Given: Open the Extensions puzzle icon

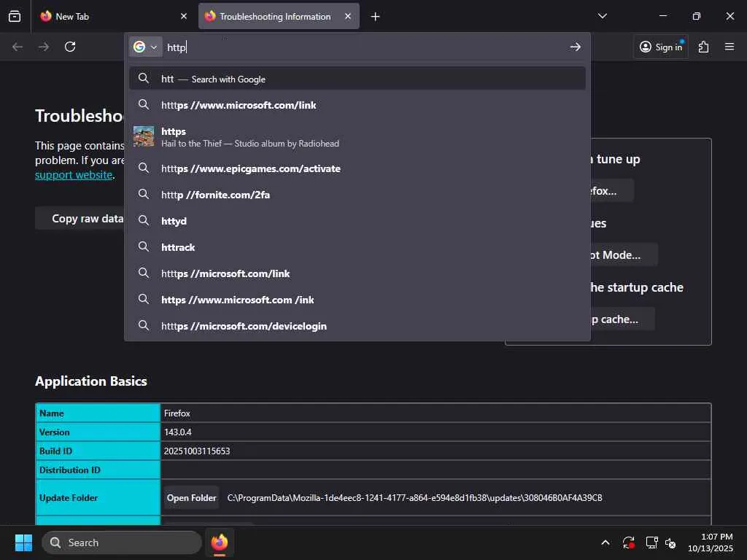Looking at the screenshot, I should tap(704, 47).
